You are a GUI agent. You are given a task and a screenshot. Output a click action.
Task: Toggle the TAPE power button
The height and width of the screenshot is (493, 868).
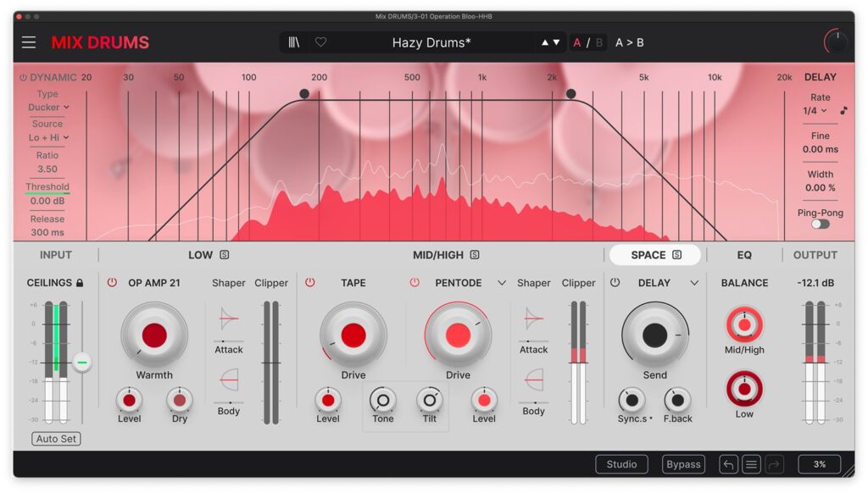point(310,282)
